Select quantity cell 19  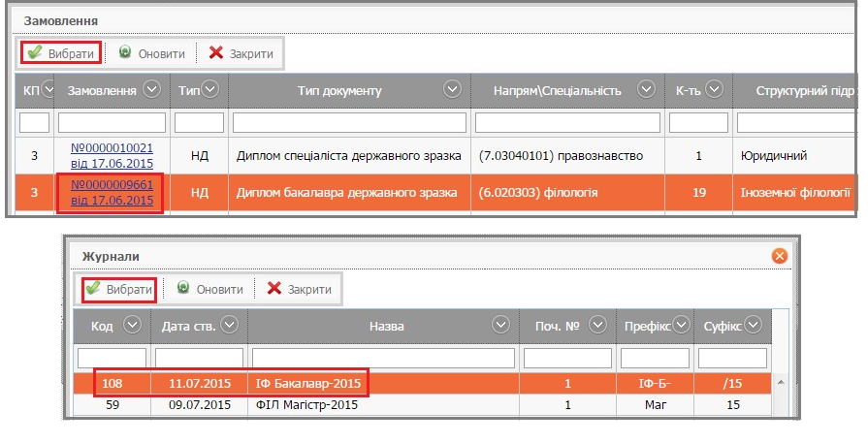pyautogui.click(x=699, y=193)
